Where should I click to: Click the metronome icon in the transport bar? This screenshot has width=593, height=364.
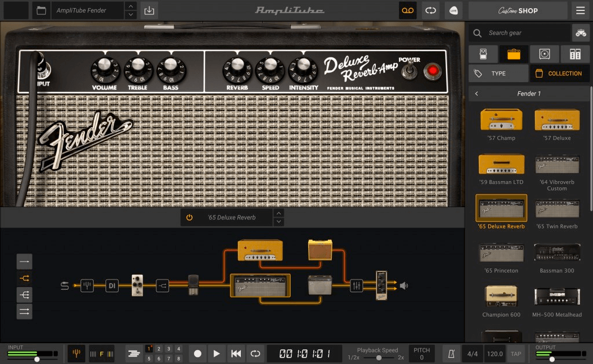(452, 353)
